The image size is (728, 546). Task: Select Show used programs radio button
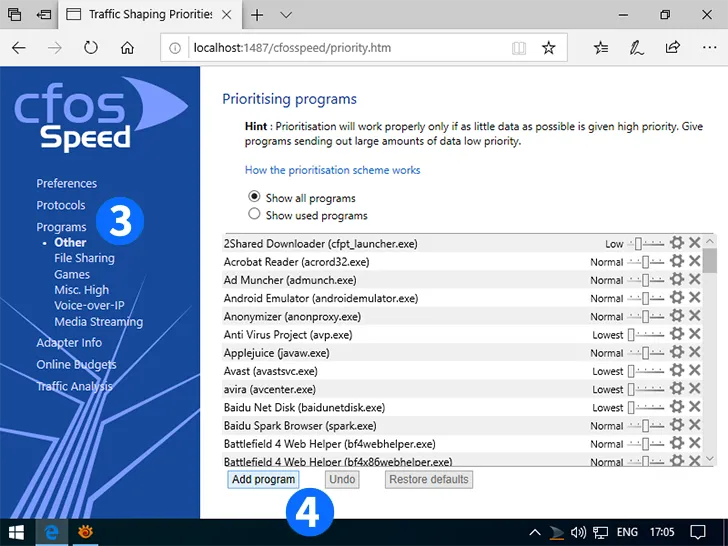[x=254, y=214]
